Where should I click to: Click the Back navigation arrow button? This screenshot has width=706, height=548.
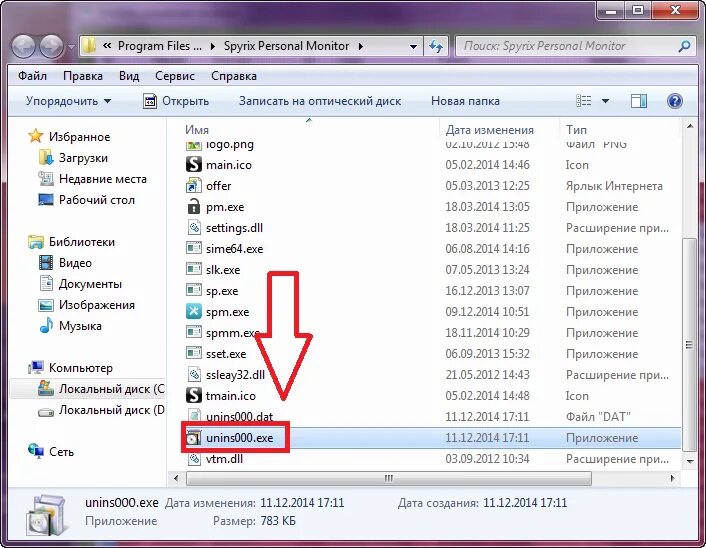pos(23,46)
